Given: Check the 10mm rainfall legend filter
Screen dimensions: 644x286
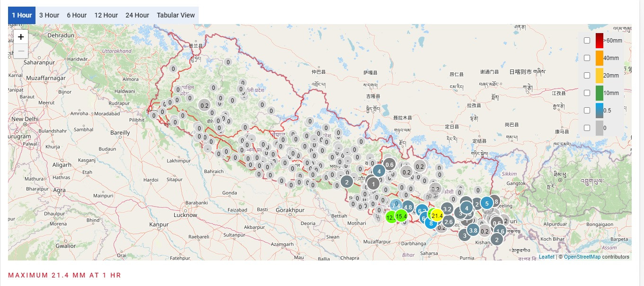Looking at the screenshot, I should [587, 93].
